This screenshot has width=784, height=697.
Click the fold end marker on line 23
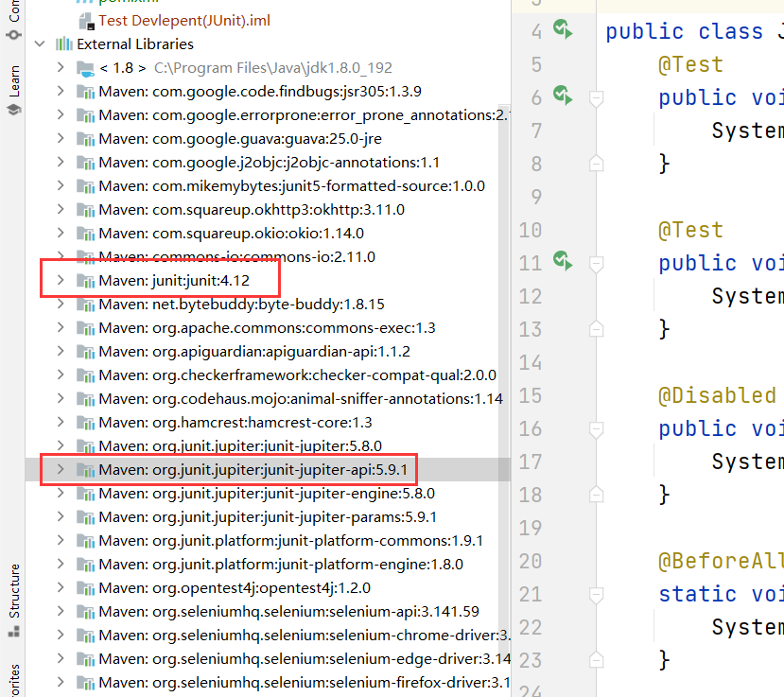pyautogui.click(x=596, y=660)
